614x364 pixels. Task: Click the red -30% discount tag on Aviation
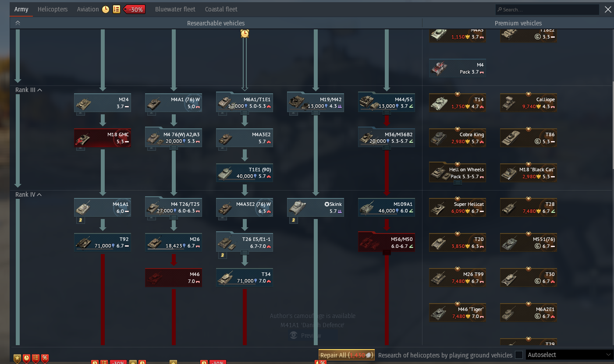pos(135,9)
